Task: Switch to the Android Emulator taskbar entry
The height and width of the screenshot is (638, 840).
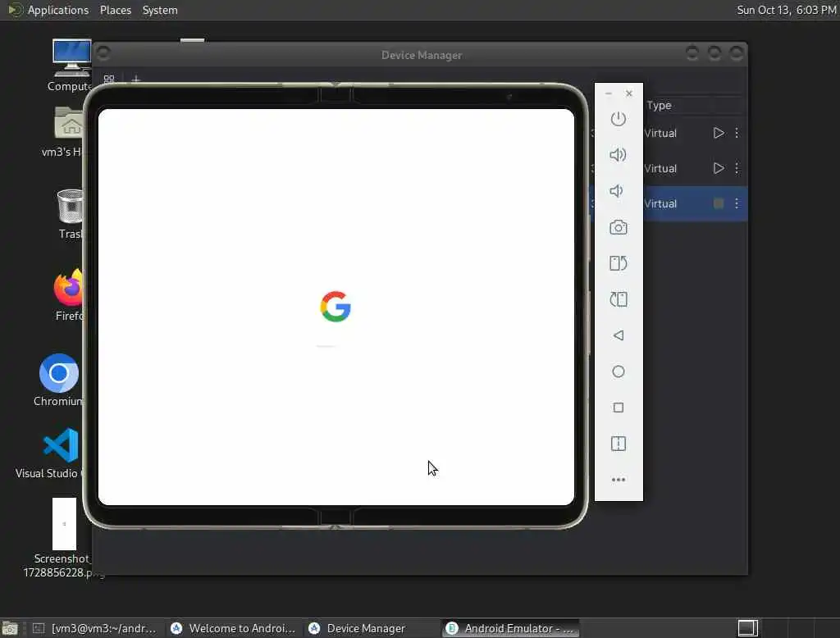Action: point(510,628)
